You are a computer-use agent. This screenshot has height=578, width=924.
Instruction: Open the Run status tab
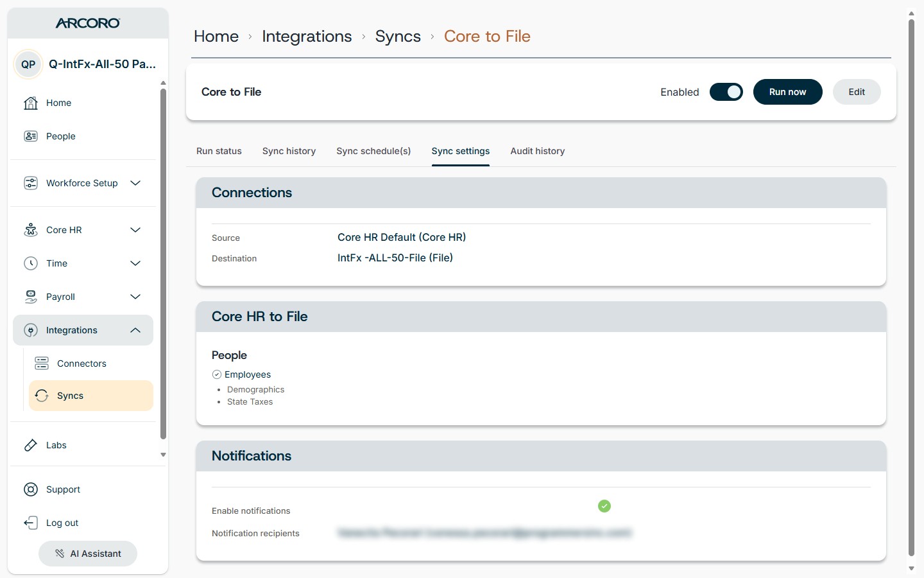pos(219,151)
